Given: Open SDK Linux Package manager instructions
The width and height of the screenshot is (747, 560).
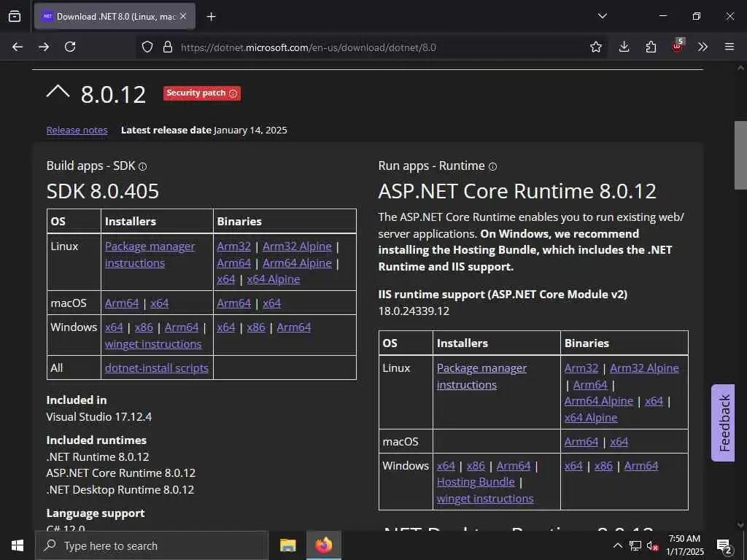Looking at the screenshot, I should pos(150,254).
